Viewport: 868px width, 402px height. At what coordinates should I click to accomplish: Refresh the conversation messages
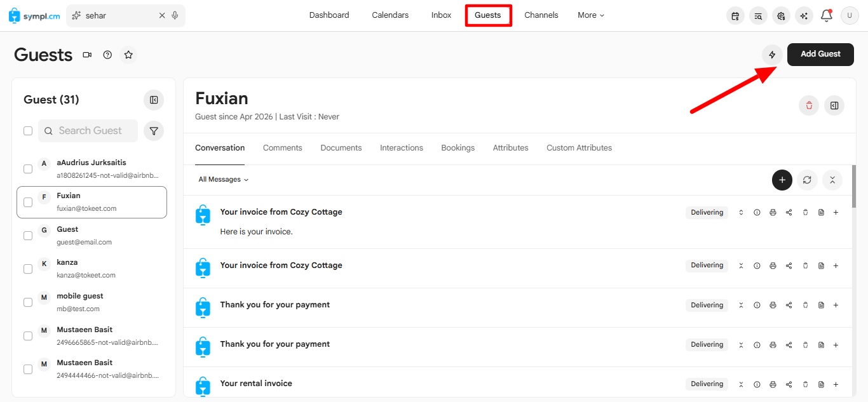[x=807, y=180]
